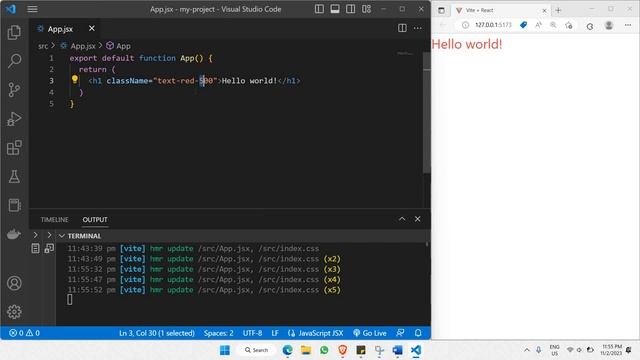Open a new tab in browser

(x=558, y=10)
